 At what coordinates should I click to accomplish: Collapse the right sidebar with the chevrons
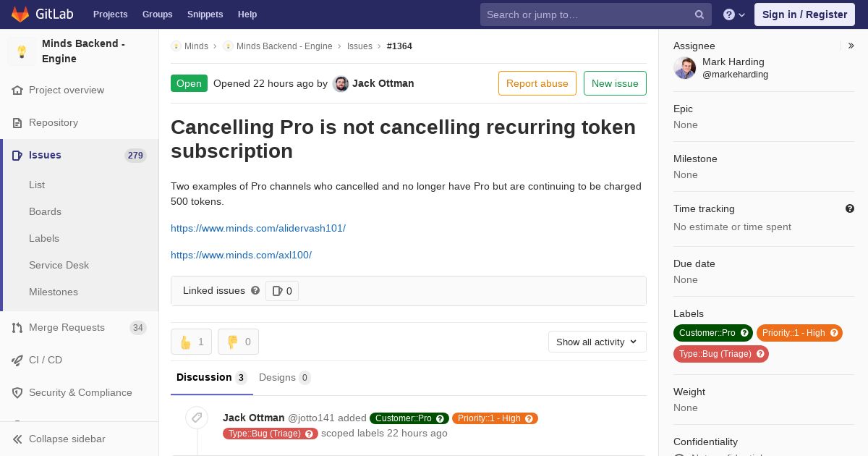tap(851, 46)
